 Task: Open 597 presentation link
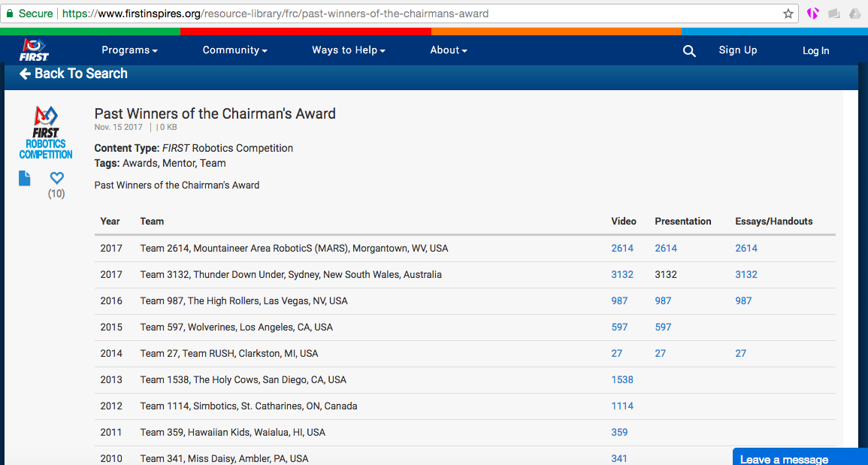click(x=663, y=328)
